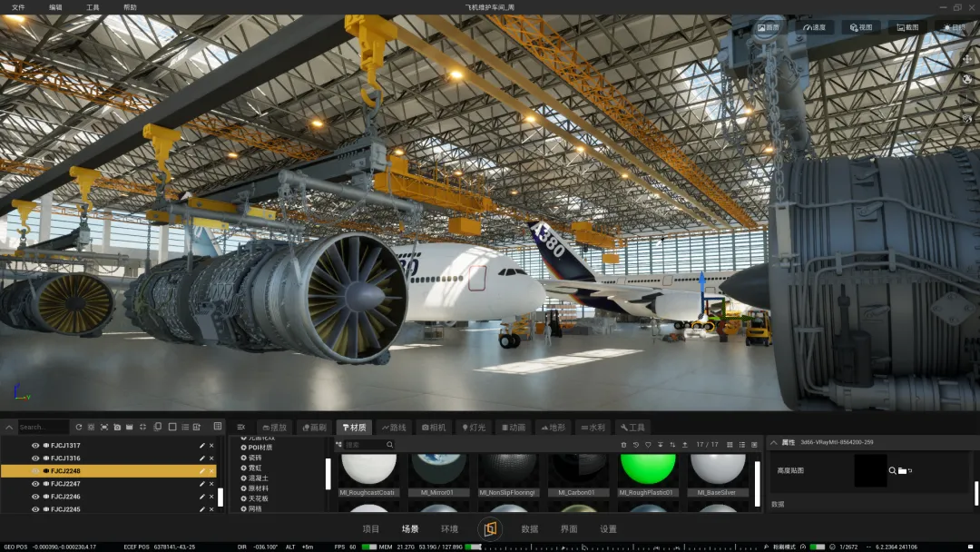
Task: Expand the 混凝土 material category
Action: (244, 478)
